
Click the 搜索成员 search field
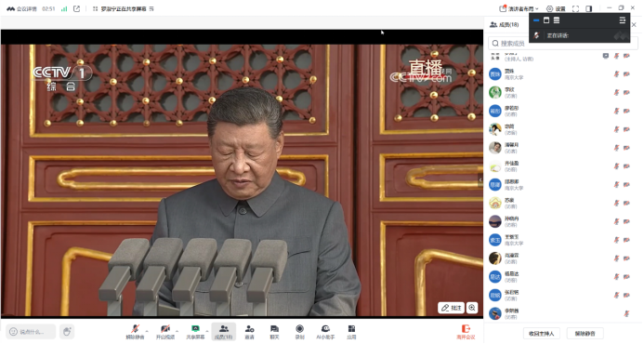point(562,43)
